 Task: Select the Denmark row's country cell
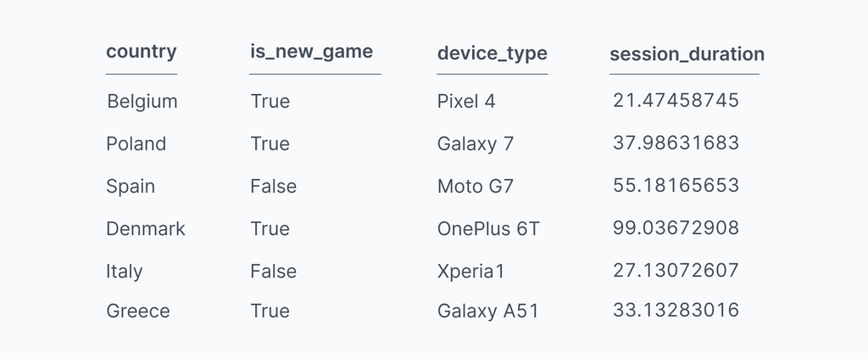tap(145, 229)
